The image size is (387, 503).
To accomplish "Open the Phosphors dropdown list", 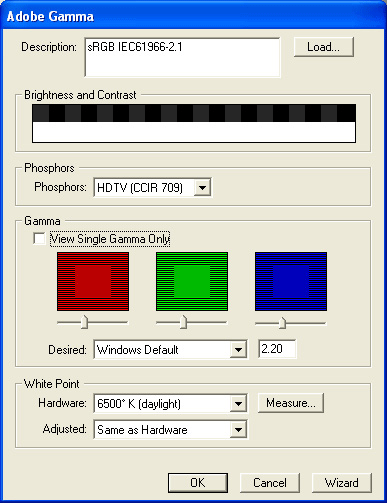I will pos(202,187).
